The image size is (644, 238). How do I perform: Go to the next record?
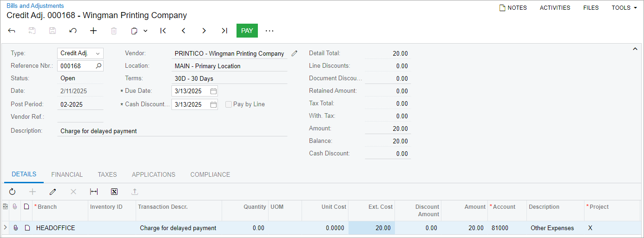click(x=204, y=31)
